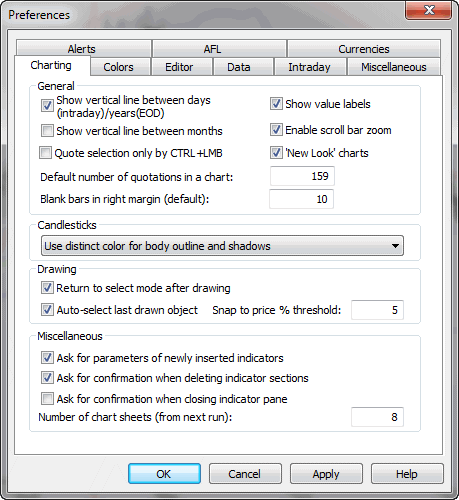Click the OK button
Image resolution: width=459 pixels, height=500 pixels.
point(164,474)
